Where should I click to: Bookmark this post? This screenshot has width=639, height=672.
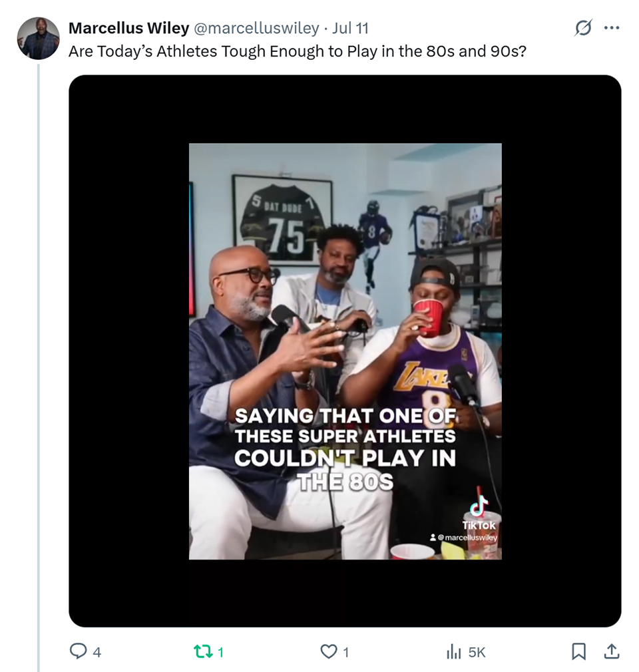[579, 651]
